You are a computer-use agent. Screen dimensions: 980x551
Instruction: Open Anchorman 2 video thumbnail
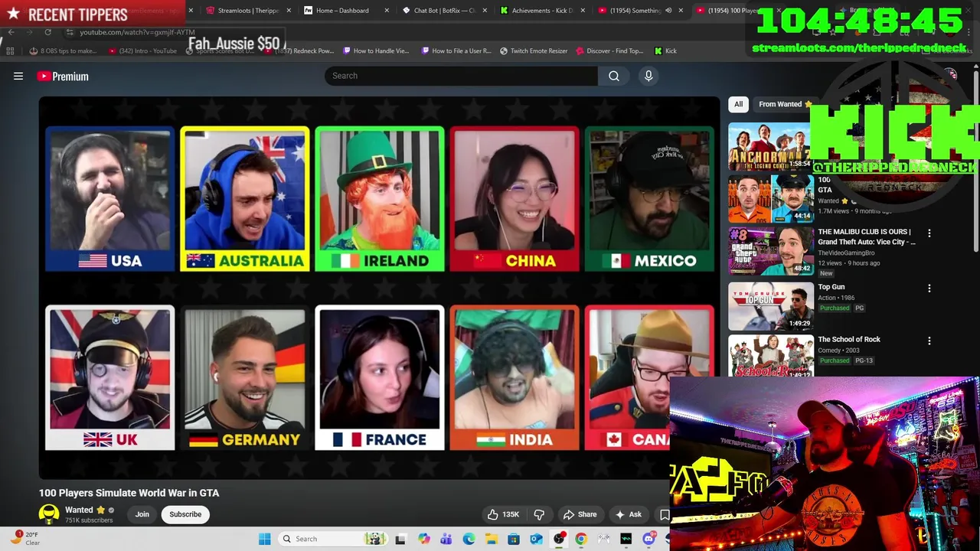(x=769, y=146)
